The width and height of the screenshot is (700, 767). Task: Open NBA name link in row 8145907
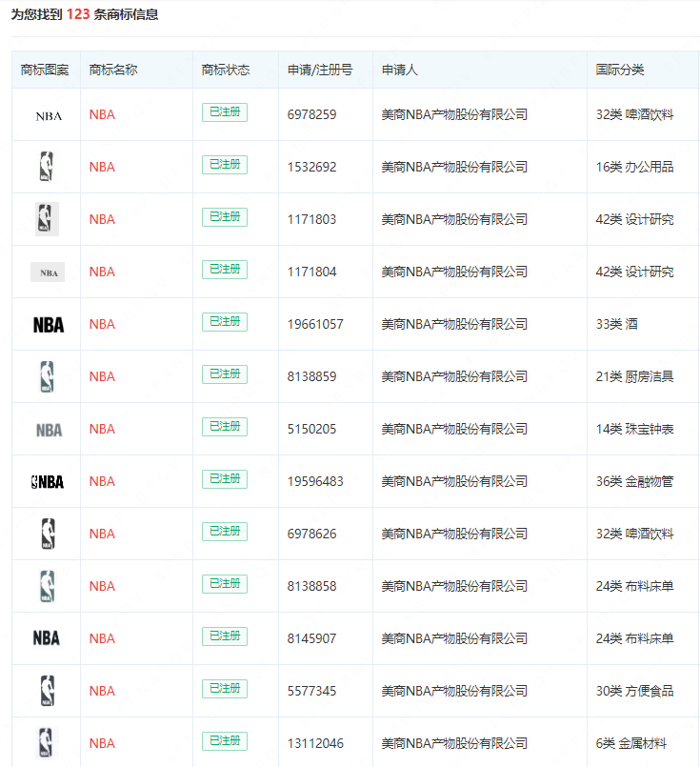coord(102,638)
